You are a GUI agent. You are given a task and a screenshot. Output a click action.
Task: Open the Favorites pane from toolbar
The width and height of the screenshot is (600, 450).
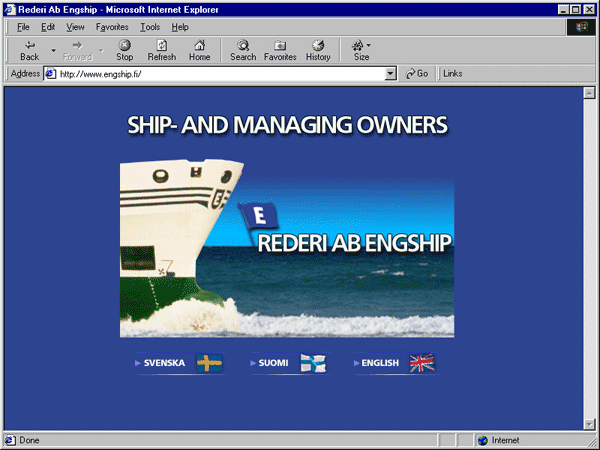(x=280, y=50)
